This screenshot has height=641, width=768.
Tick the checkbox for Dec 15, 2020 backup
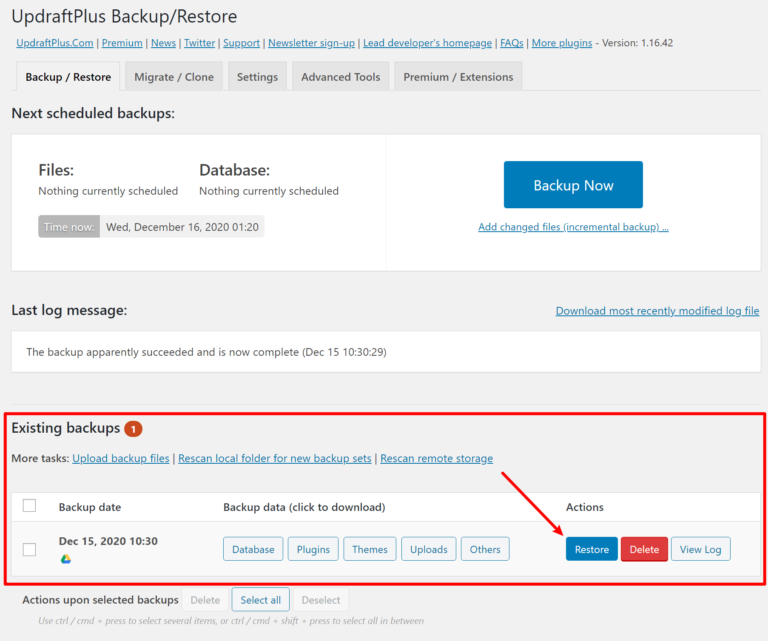point(29,549)
